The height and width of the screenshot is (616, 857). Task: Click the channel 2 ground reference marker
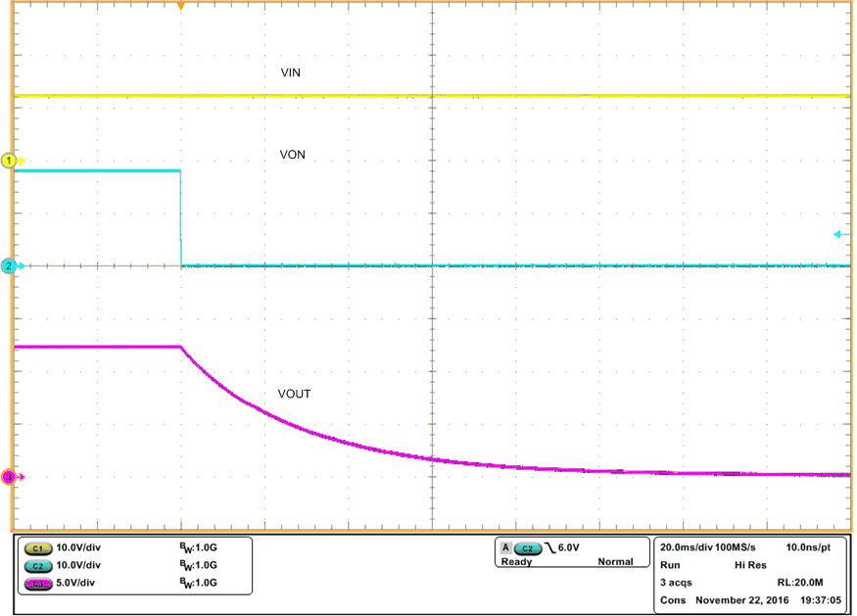pos(8,265)
